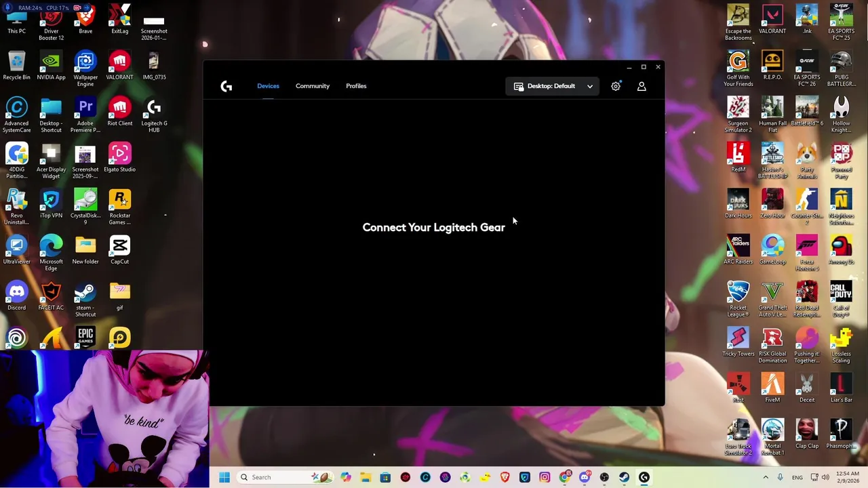Select the FiveM desktop icon

point(772,388)
